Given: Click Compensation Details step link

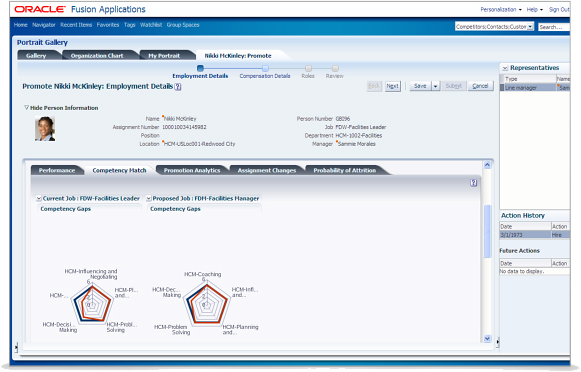Looking at the screenshot, I should 265,76.
